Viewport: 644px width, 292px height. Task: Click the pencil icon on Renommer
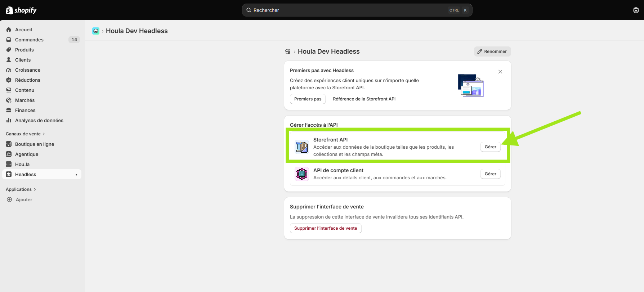tap(480, 51)
